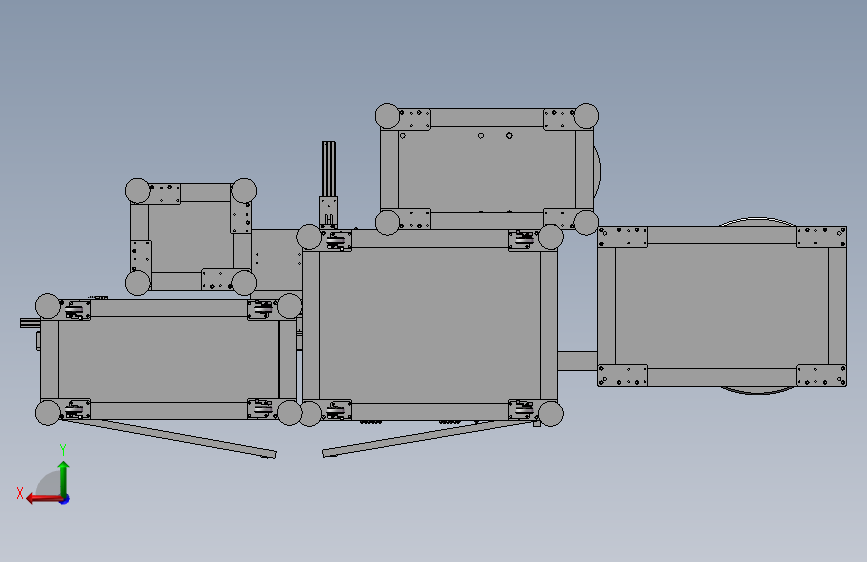Select the connector bar between center and right frames

pyautogui.click(x=577, y=361)
